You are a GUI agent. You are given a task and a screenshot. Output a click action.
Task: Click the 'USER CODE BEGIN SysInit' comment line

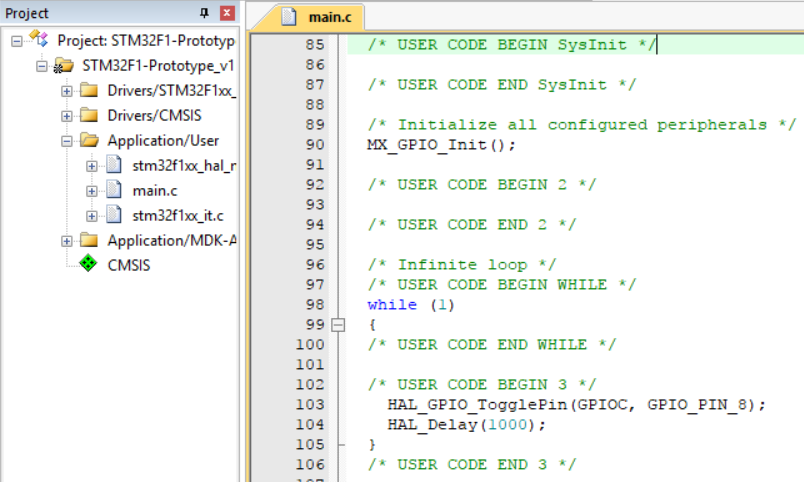(512, 45)
